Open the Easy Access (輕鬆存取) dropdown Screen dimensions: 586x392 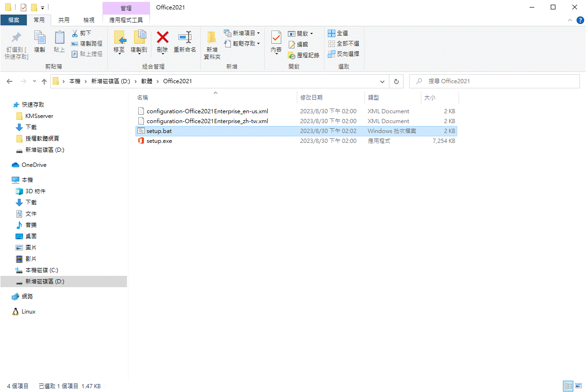pos(242,44)
